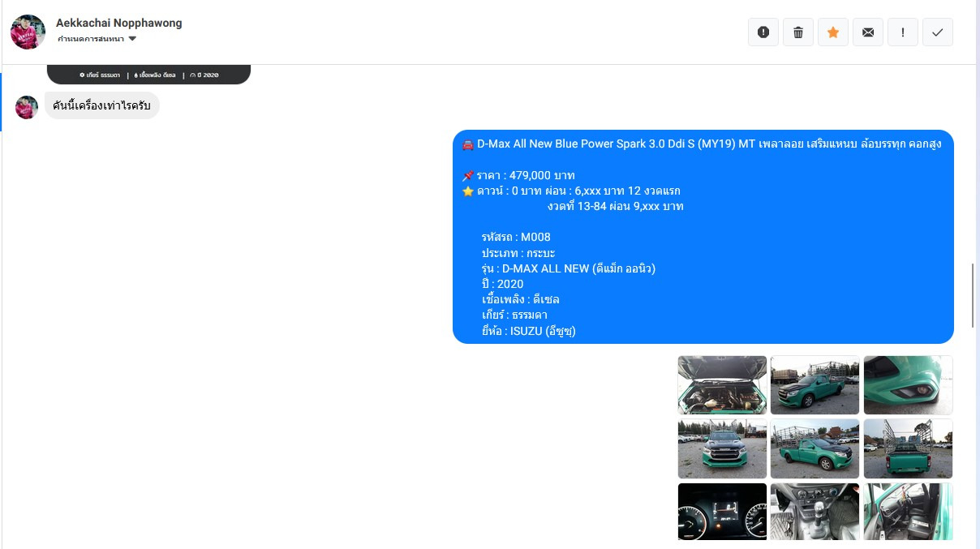Image resolution: width=980 pixels, height=549 pixels.
Task: Click the brand line ยี่ห้อ : ISUZU
Action: point(528,331)
